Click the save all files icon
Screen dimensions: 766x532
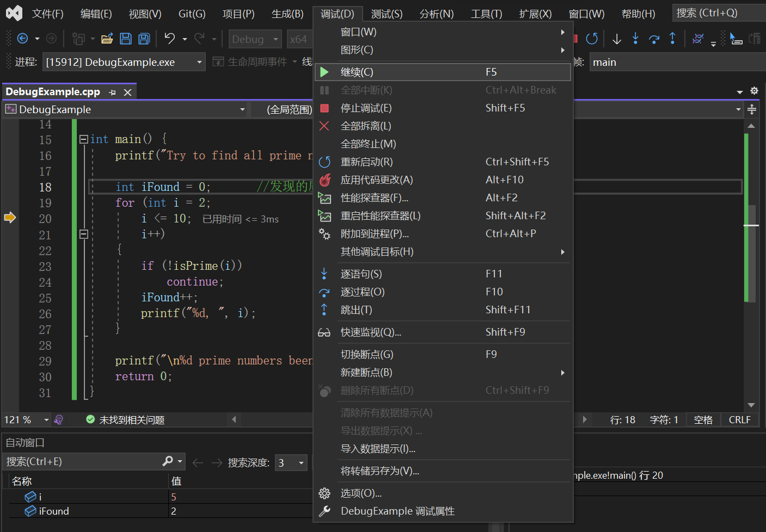(x=144, y=39)
